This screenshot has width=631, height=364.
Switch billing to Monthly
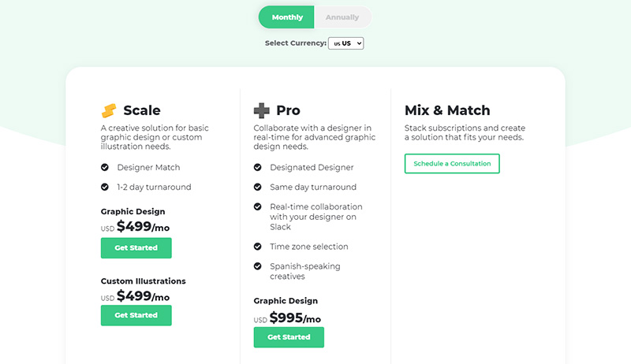(x=286, y=17)
